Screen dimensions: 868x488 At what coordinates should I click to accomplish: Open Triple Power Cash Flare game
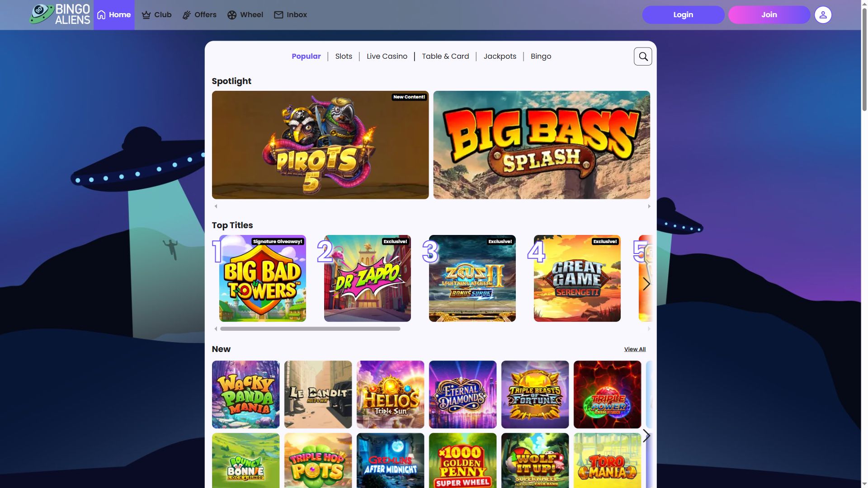[x=607, y=394]
